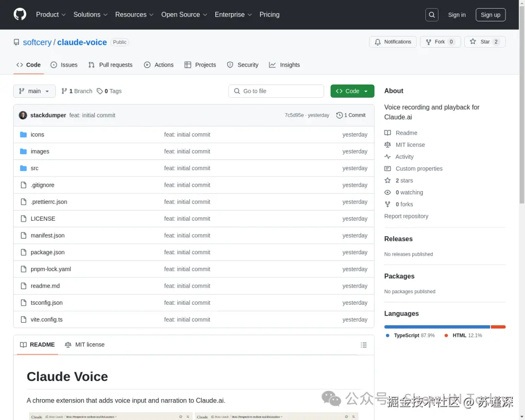Screen dimensions: 525x420
Task: Open the tsconfig.json file name
Action: point(47,302)
